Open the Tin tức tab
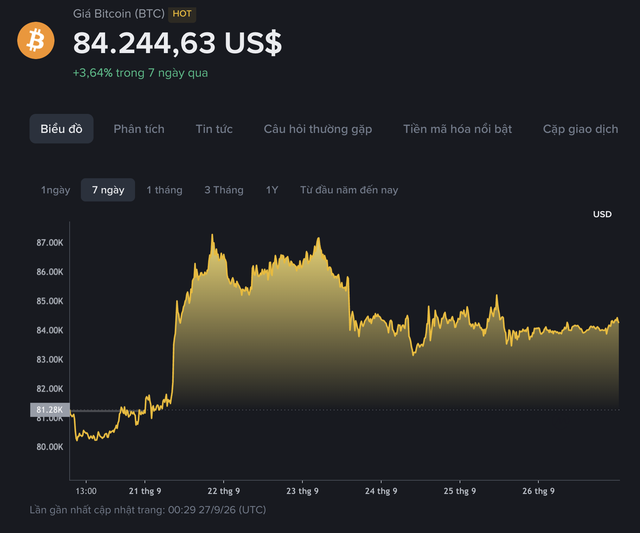 point(214,129)
